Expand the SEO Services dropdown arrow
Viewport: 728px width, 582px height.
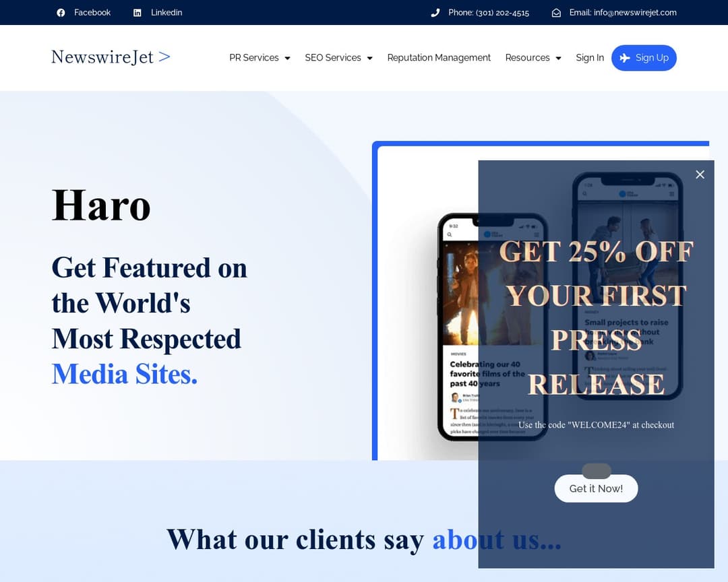pos(369,59)
